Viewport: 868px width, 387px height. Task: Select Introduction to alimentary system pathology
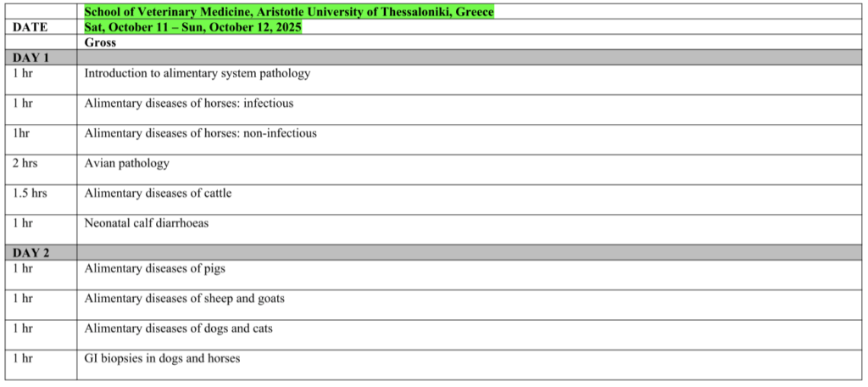pos(197,74)
